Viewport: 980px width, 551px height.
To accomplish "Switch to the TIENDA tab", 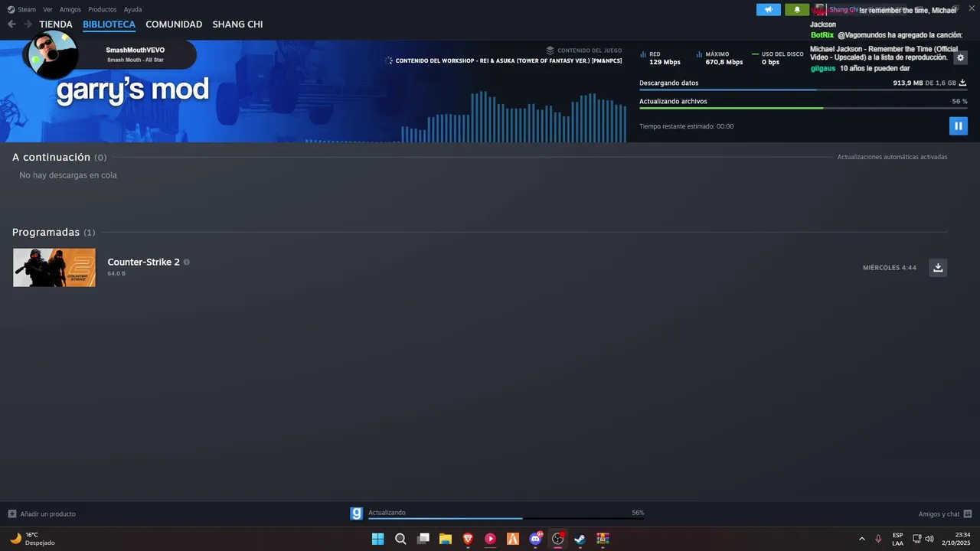I will 56,24.
